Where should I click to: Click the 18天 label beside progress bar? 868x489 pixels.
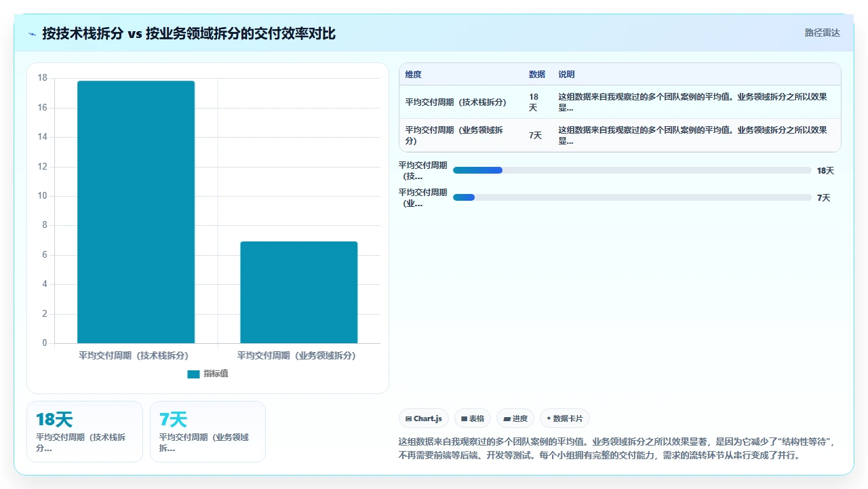coord(825,171)
